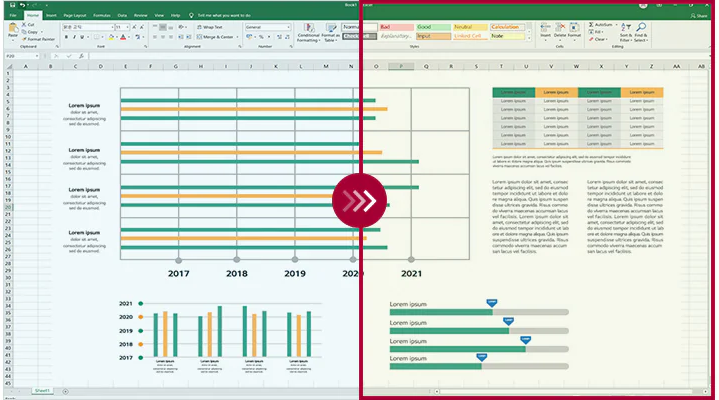
Task: Select the Format Painter tool
Action: (38, 39)
